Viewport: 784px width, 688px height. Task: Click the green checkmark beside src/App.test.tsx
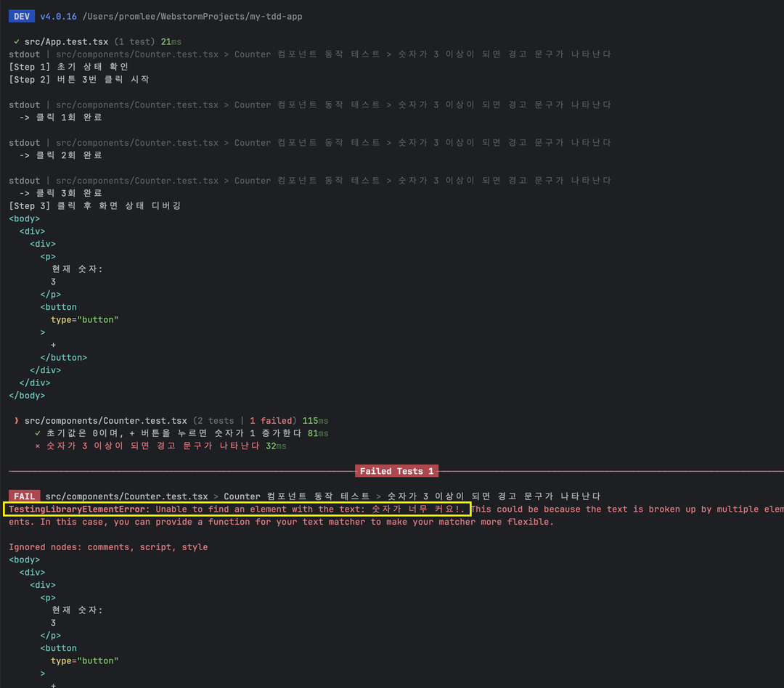[x=17, y=42]
